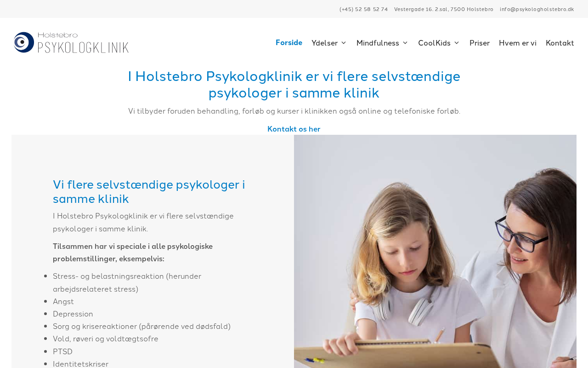Open the Ydelser menu label
The width and height of the screenshot is (588, 368).
point(325,43)
